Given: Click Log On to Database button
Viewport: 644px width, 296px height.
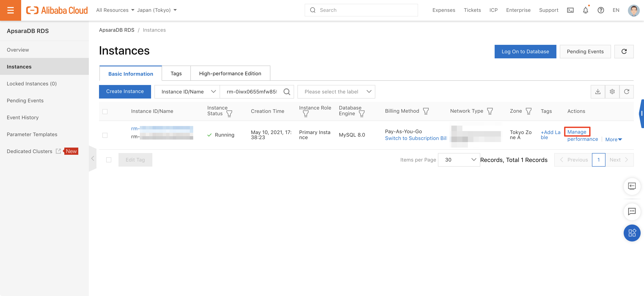Looking at the screenshot, I should pos(525,51).
